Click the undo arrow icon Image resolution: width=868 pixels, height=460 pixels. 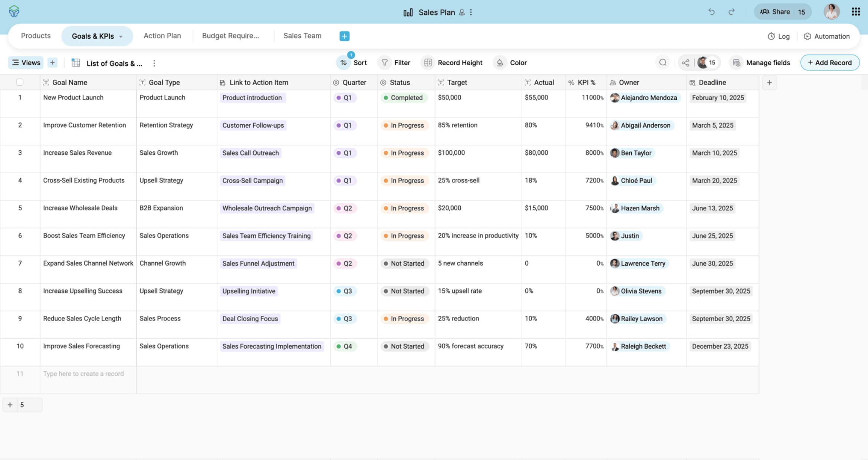(711, 12)
